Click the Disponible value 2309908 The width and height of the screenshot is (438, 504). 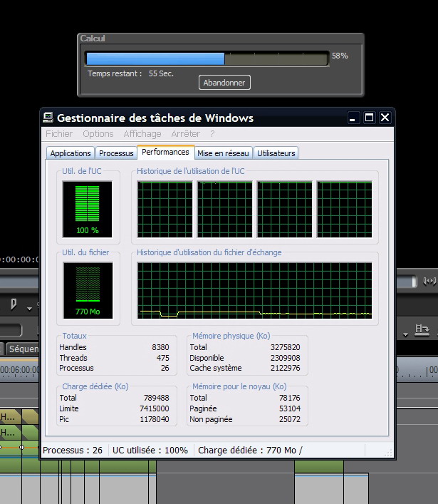(x=285, y=358)
